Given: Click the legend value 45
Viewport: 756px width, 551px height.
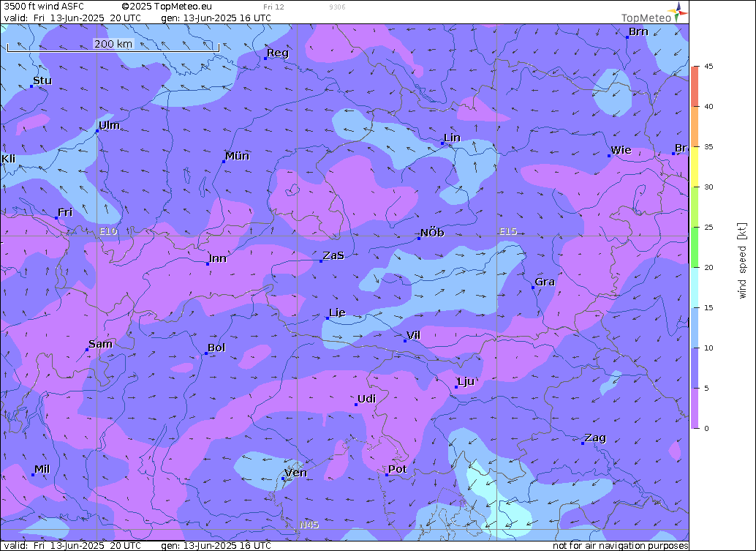Looking at the screenshot, I should (708, 67).
